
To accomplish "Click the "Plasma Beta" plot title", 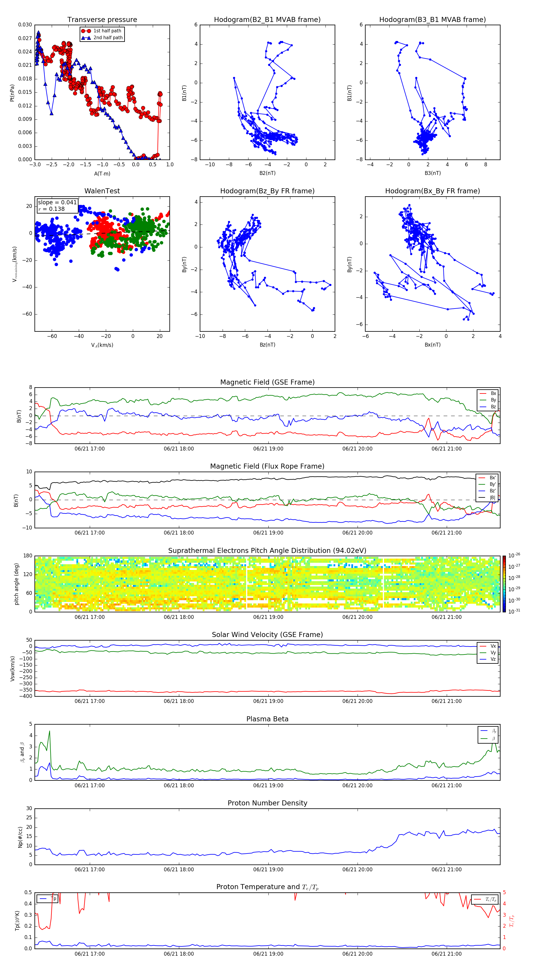I will click(267, 719).
